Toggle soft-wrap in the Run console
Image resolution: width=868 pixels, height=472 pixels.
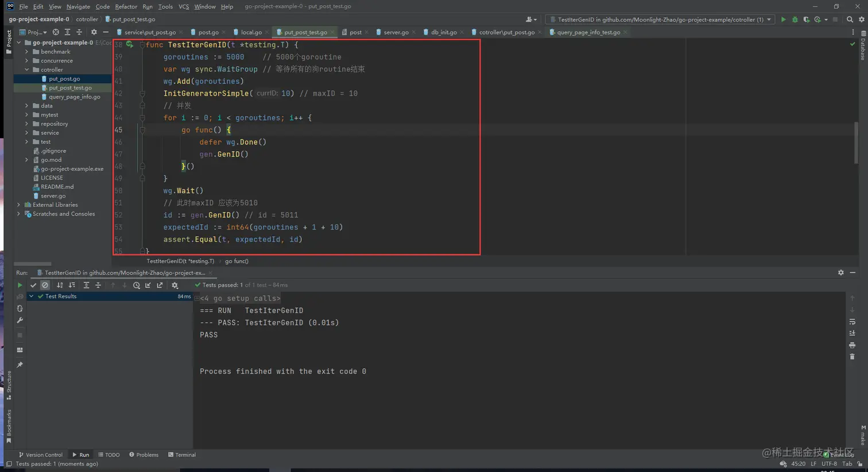pyautogui.click(x=852, y=322)
